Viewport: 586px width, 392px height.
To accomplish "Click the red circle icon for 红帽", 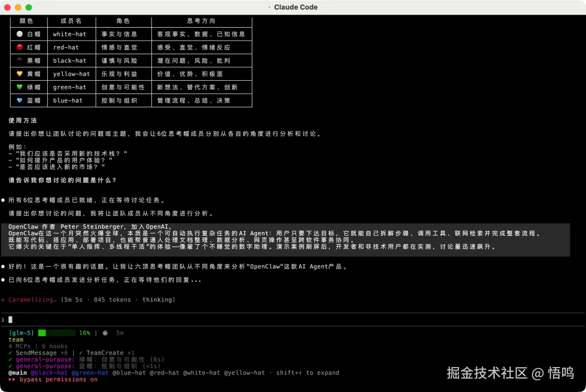I will coord(20,47).
